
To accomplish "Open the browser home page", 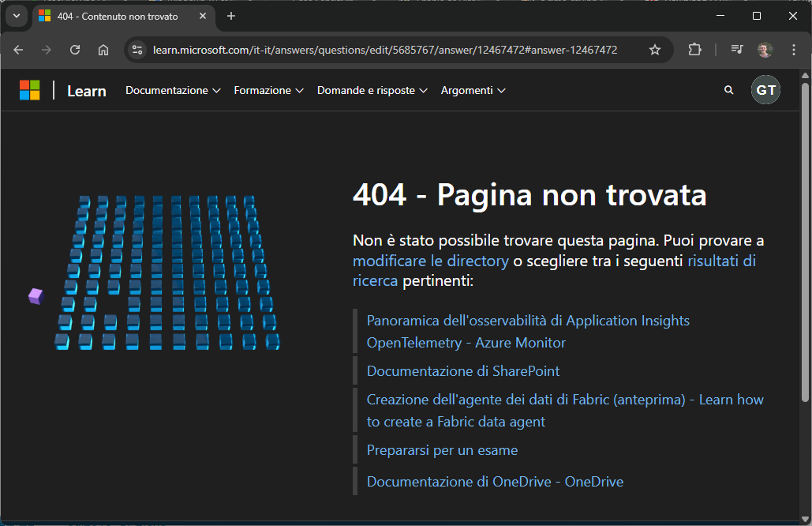I will coord(103,50).
